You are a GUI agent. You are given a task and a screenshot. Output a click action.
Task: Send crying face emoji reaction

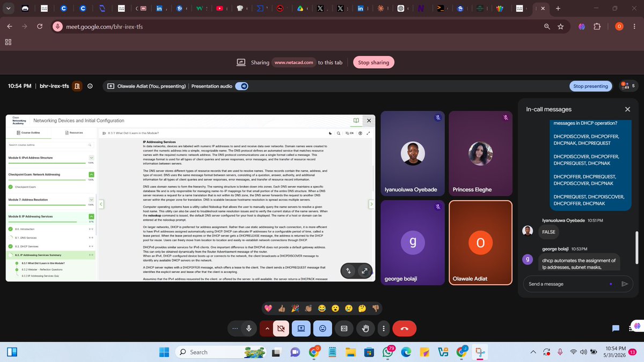tap(349, 308)
